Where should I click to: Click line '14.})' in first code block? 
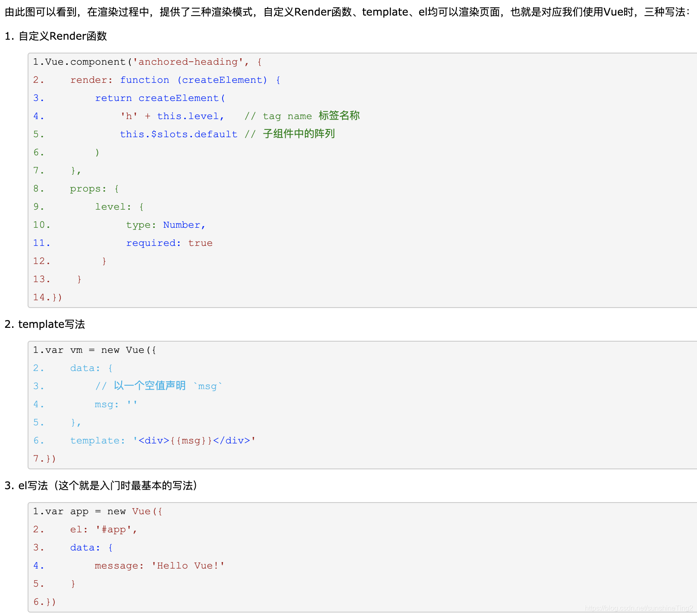pos(47,297)
